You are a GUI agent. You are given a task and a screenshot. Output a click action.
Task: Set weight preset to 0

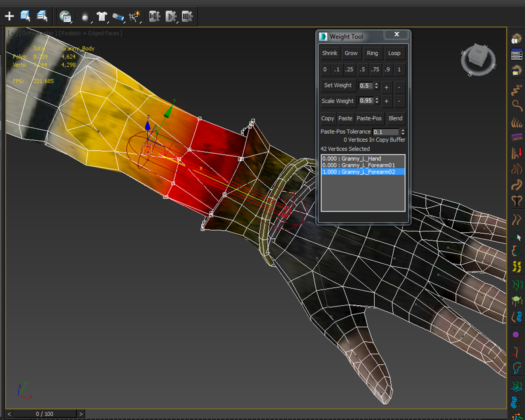point(325,70)
